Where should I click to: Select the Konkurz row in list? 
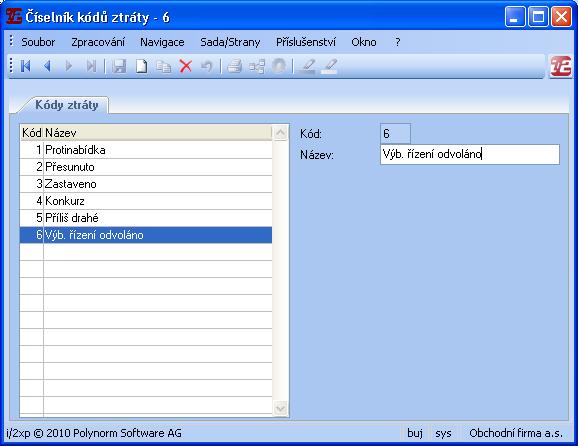click(146, 201)
